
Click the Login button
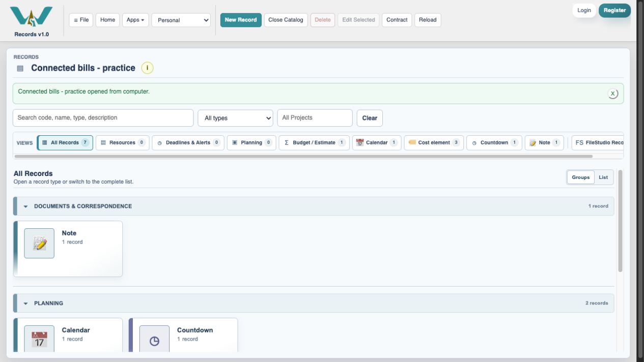pyautogui.click(x=584, y=10)
